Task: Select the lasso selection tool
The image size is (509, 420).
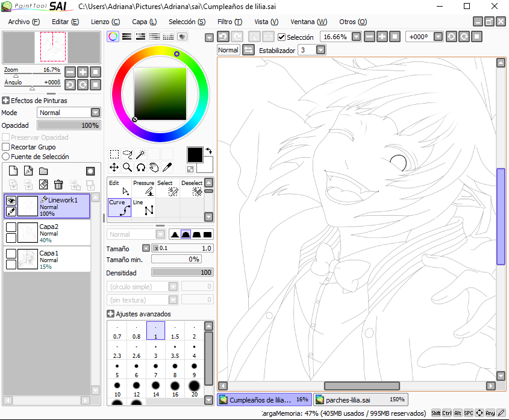Action: point(128,154)
